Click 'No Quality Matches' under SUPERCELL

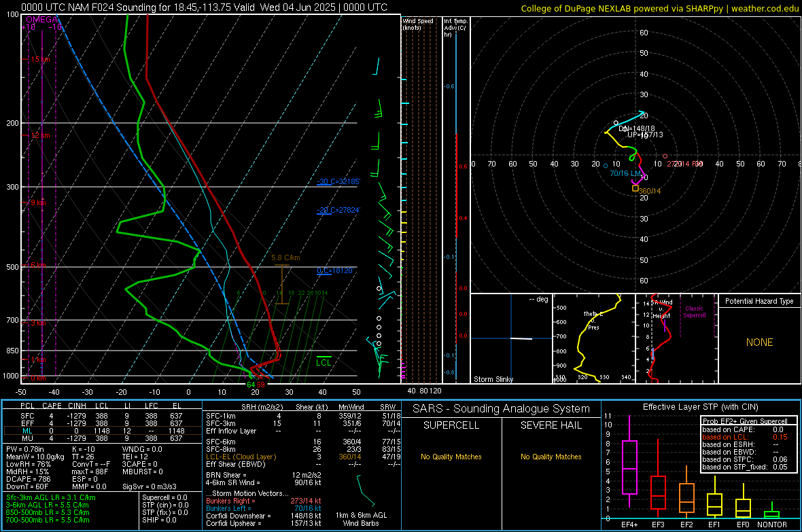[x=451, y=457]
